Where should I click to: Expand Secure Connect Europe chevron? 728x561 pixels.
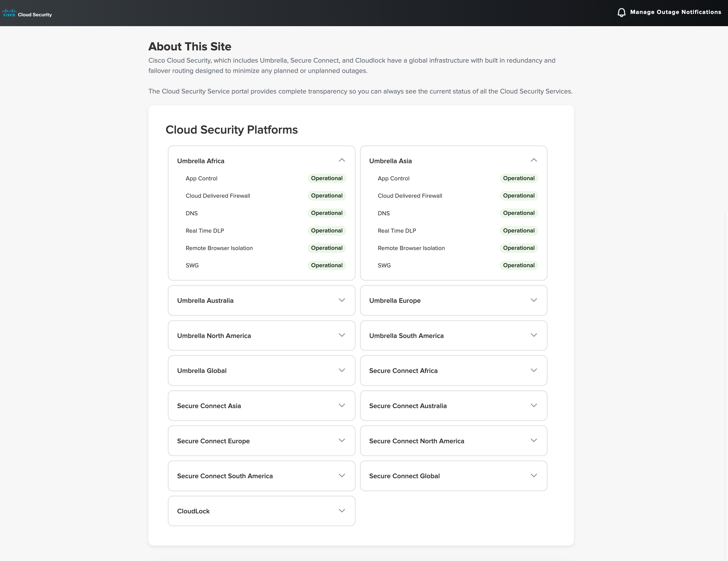point(342,440)
